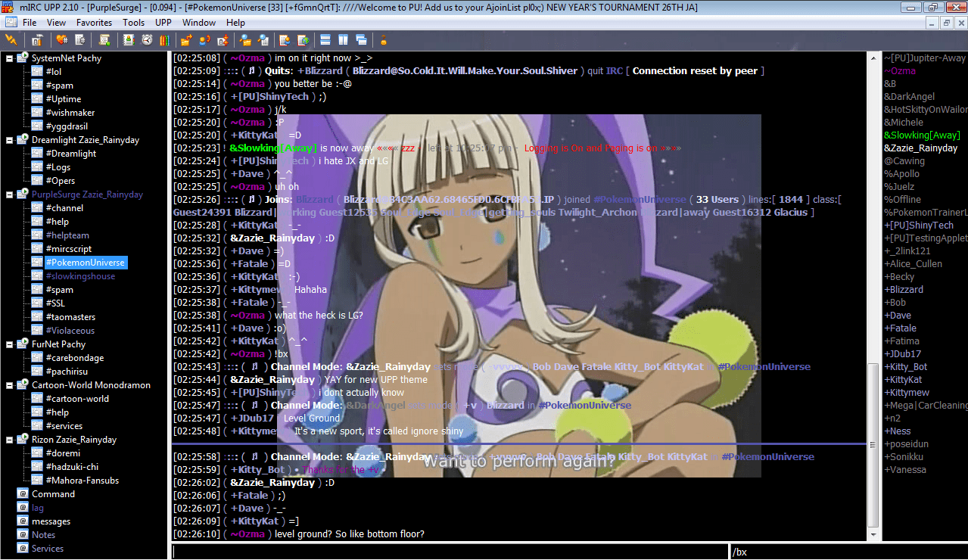
Task: Click the Cascade windows toolbar icon
Action: 361,39
